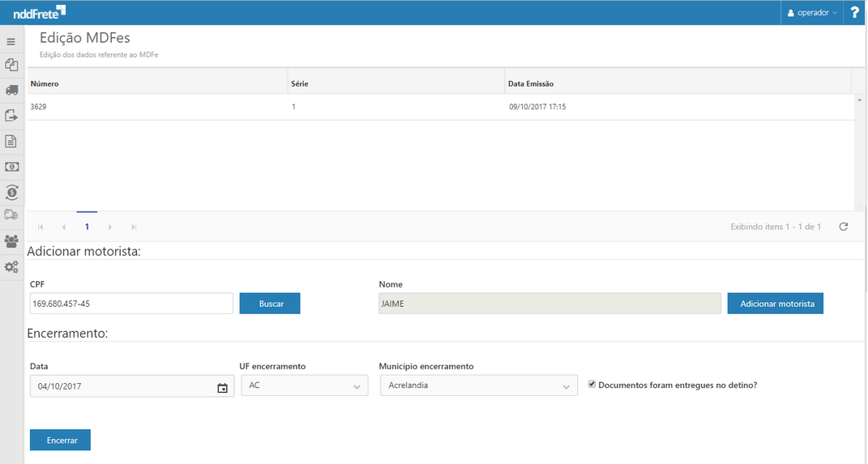Open the users group icon in the sidebar
868x464 pixels.
pyautogui.click(x=11, y=241)
